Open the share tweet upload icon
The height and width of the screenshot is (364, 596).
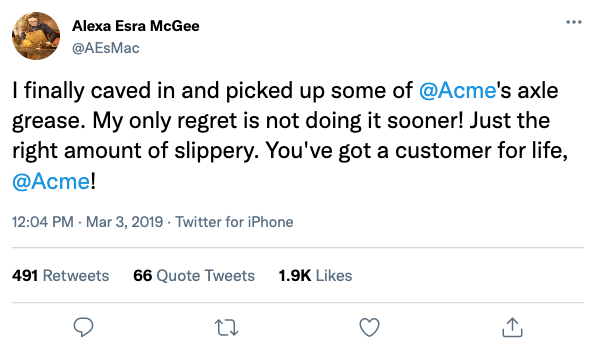(x=512, y=327)
